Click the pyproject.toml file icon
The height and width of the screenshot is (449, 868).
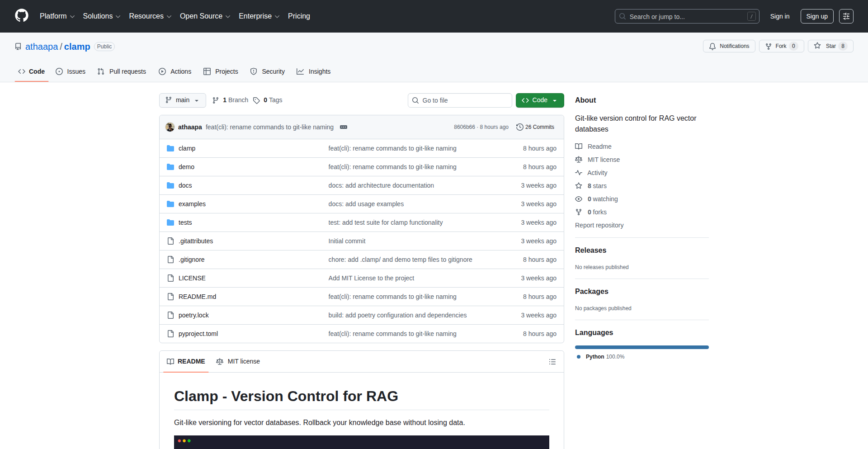point(170,334)
